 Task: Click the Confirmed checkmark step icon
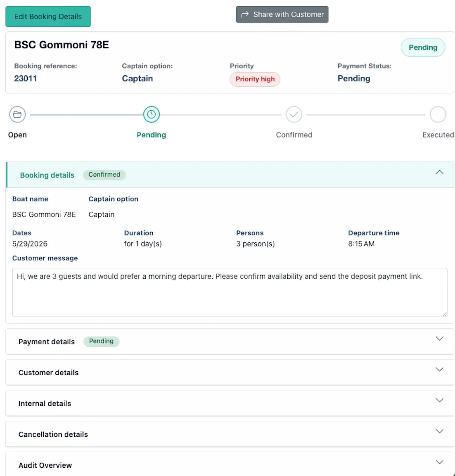(294, 114)
